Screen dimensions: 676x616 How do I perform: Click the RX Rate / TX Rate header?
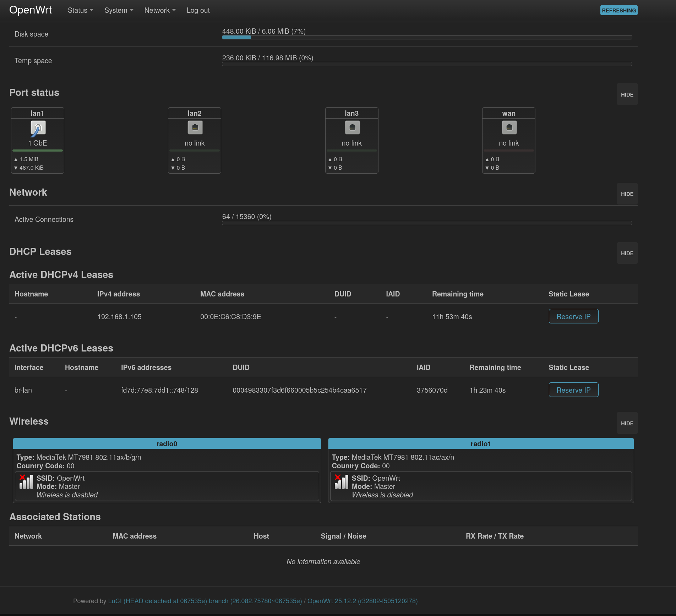[x=495, y=536]
